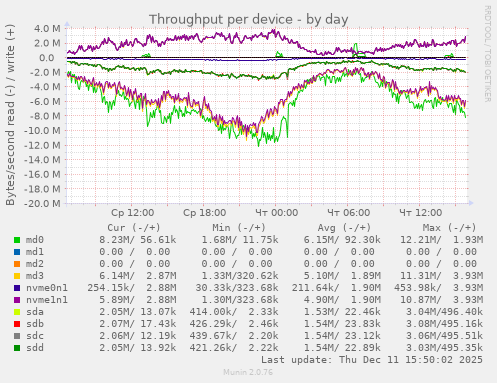Click the 'Max (-/+)' column header
The height and width of the screenshot is (383, 497).
(449, 228)
